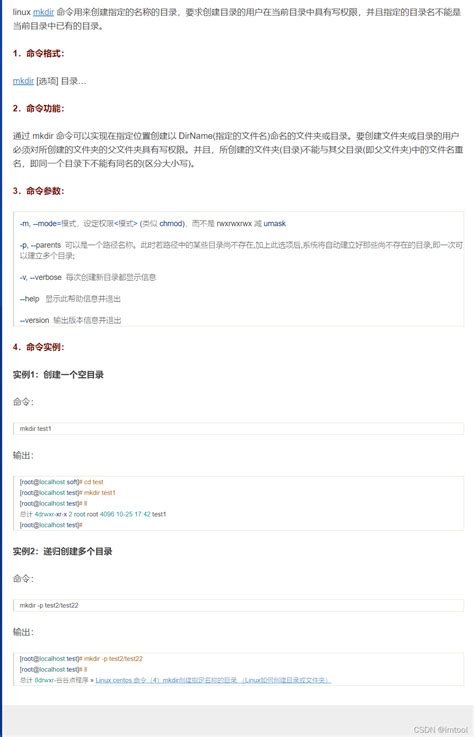Click the 4096 10-25 17:42 listing line
This screenshot has height=737, width=474.
point(93,514)
